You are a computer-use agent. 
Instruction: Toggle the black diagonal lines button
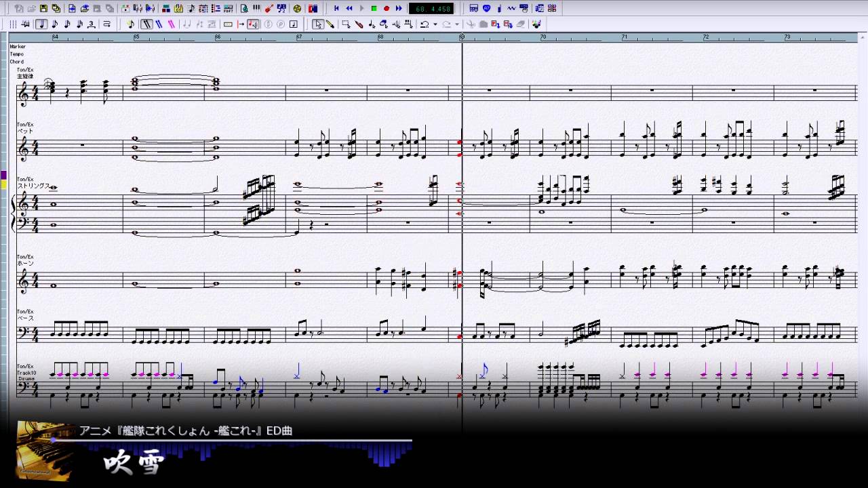146,24
